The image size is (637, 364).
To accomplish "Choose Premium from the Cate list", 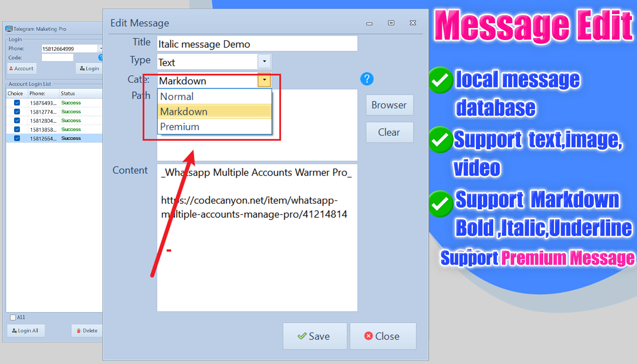I will coord(215,126).
